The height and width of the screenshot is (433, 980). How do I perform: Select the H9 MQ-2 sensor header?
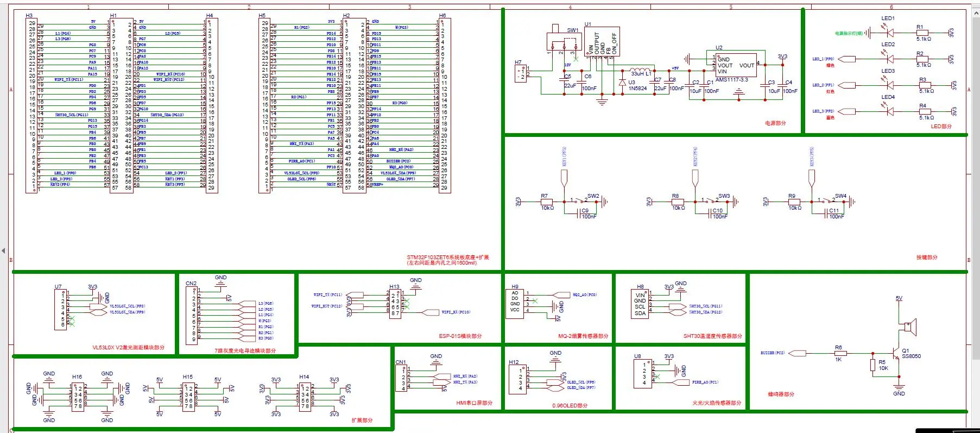[515, 302]
